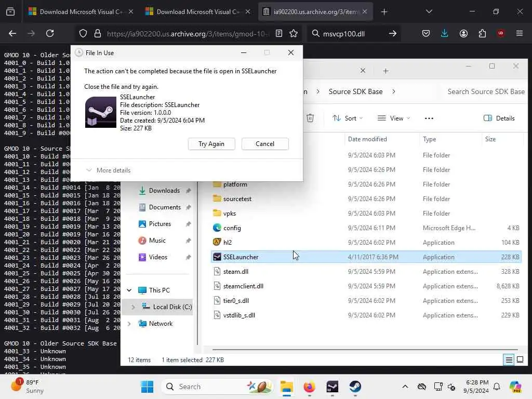The image size is (532, 399).
Task: Switch to second Download Microsoft Visual C++ tab
Action: point(197,12)
